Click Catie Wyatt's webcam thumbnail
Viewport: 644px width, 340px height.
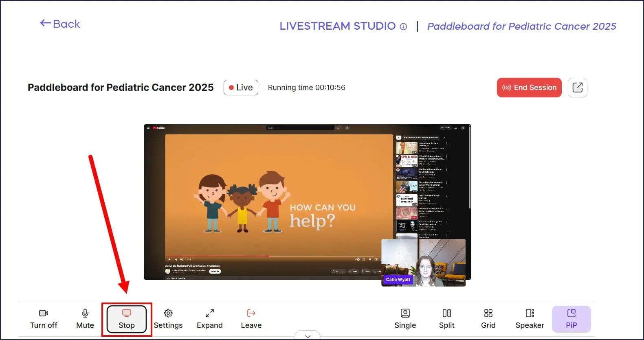[x=423, y=263]
